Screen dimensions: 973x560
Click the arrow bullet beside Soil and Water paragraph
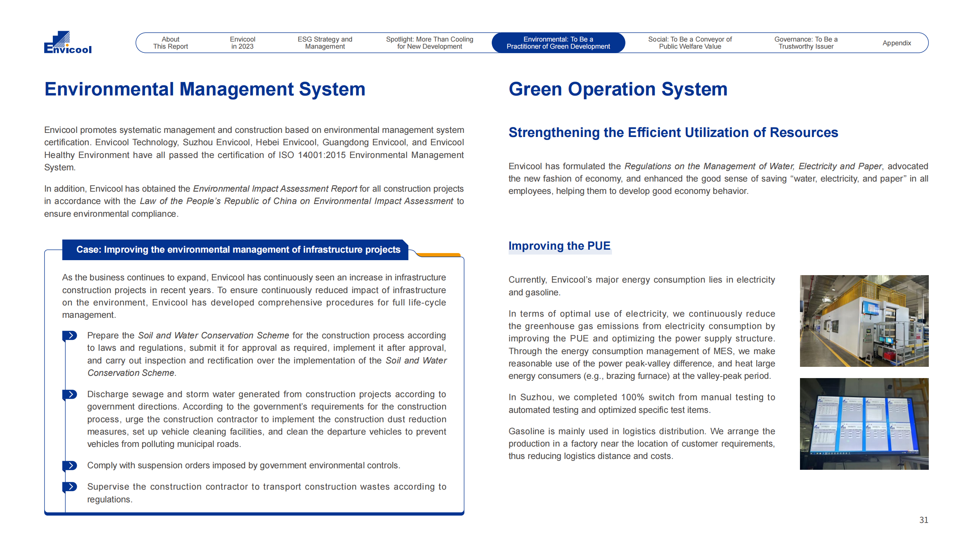click(70, 336)
